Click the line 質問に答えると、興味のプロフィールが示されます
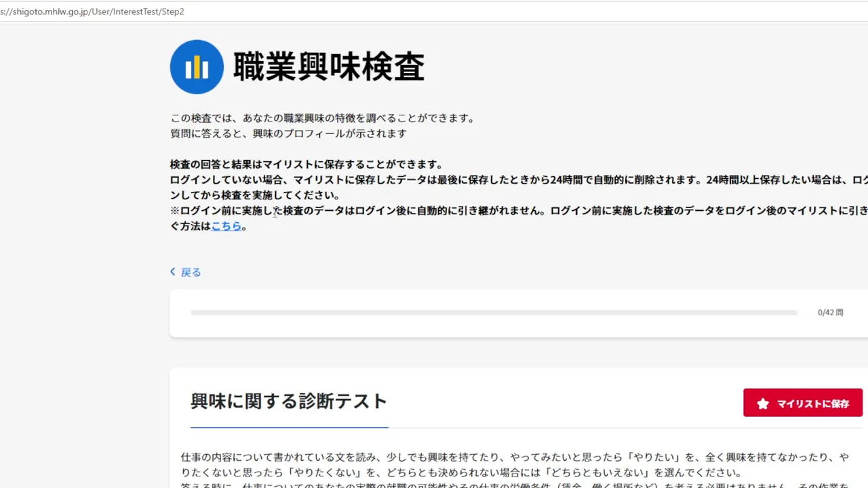Viewport: 868px width, 488px height. click(x=288, y=134)
